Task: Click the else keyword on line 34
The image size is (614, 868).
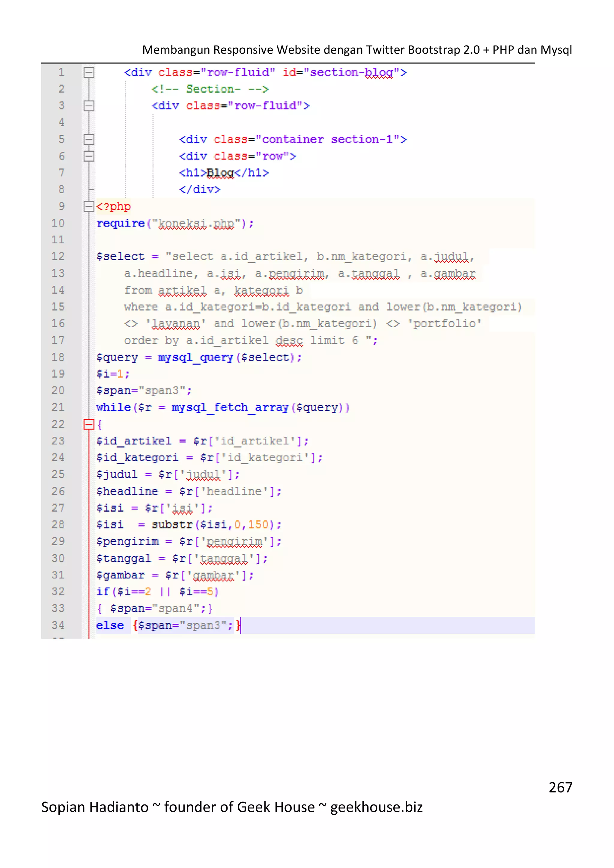Action: pyautogui.click(x=110, y=625)
